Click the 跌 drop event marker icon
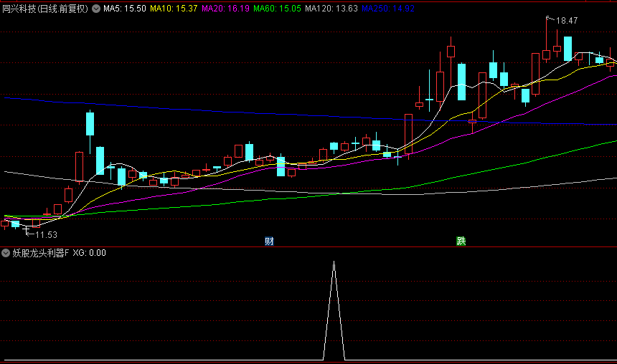 [461, 241]
